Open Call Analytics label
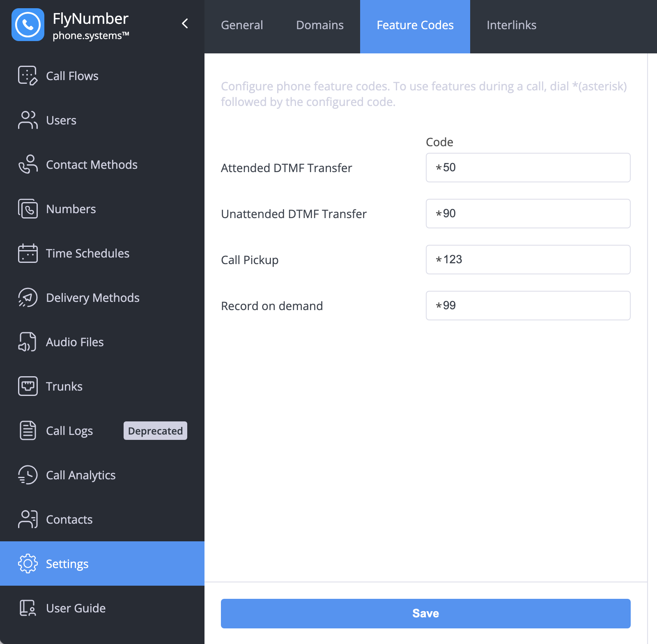The width and height of the screenshot is (657, 644). (x=81, y=475)
